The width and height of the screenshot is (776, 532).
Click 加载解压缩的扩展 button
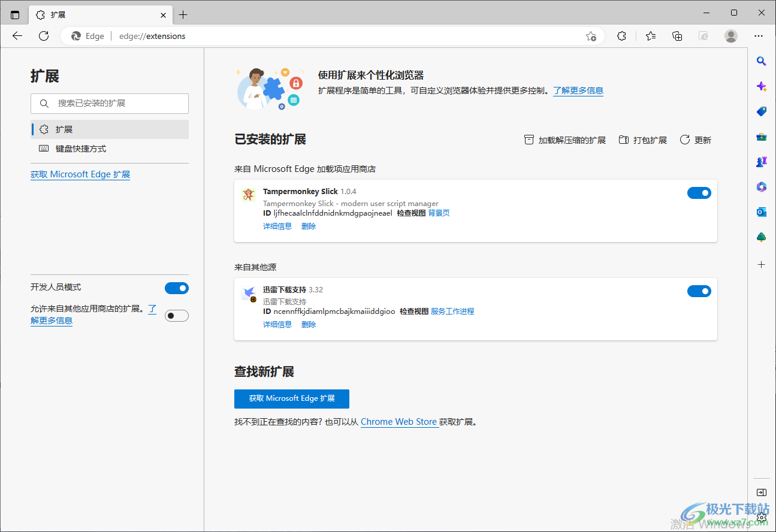[x=565, y=140]
